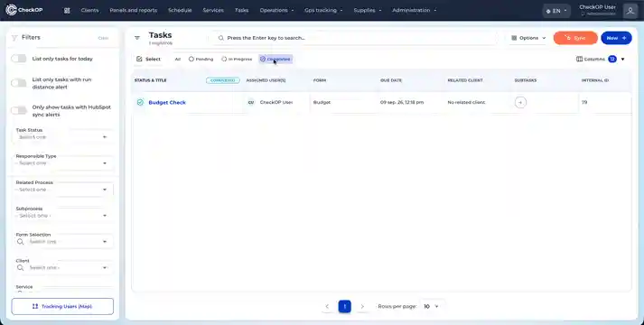
Task: Expand the arrow next to Columns
Action: (x=622, y=59)
